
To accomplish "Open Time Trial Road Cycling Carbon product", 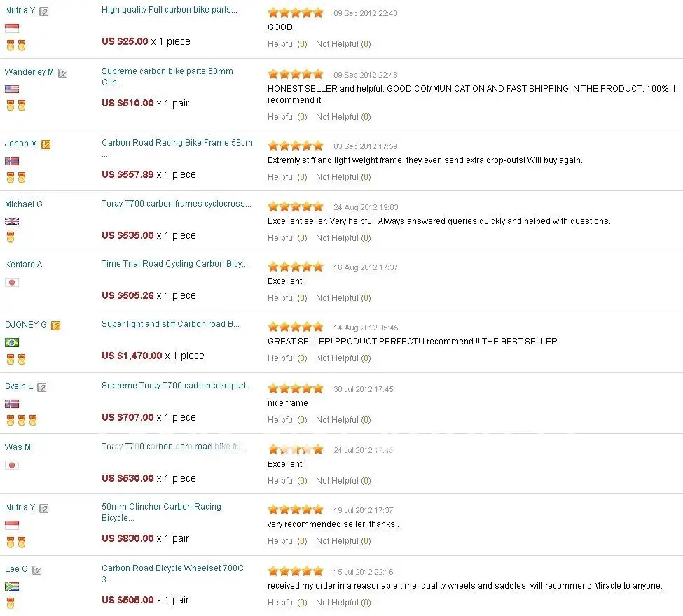I will pos(174,263).
